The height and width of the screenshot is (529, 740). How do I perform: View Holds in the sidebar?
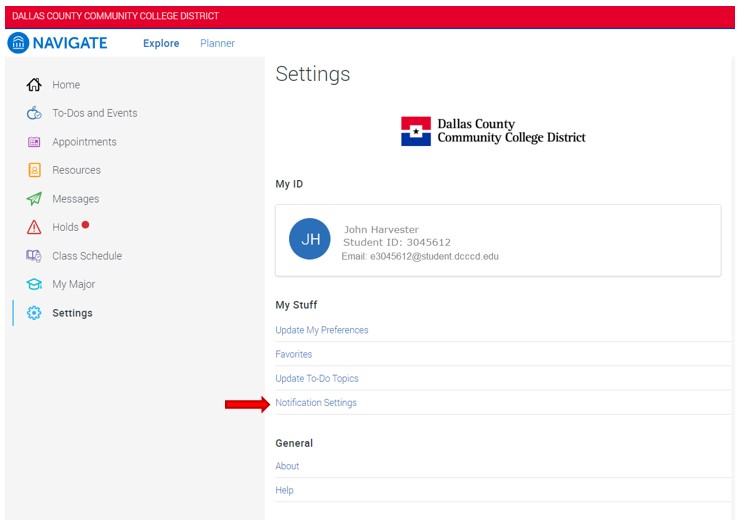click(x=65, y=227)
